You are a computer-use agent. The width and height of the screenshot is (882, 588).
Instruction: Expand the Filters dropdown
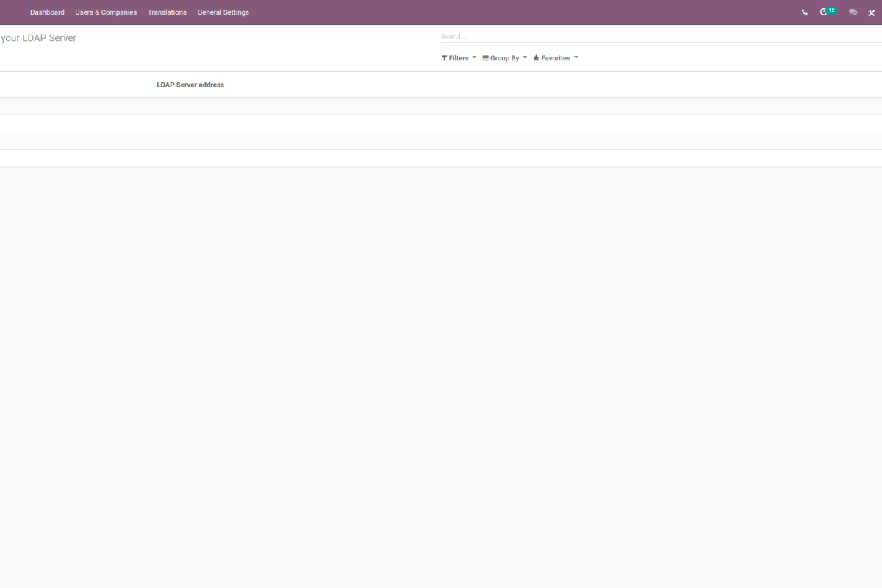point(459,58)
